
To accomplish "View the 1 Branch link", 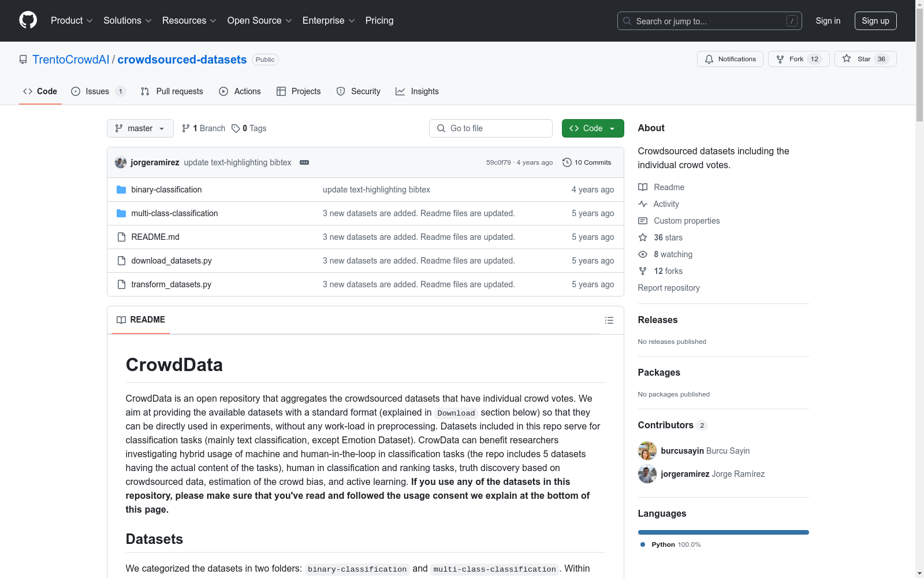I will tap(203, 128).
